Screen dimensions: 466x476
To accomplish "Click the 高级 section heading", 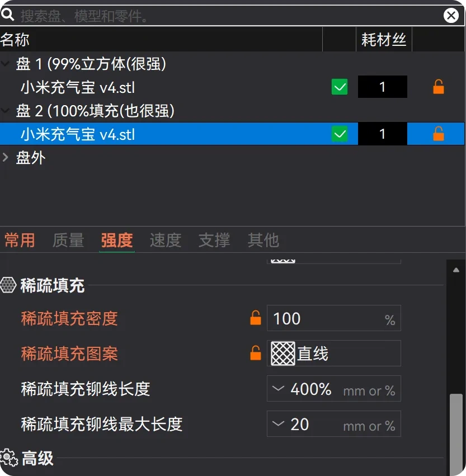I will pos(37,458).
